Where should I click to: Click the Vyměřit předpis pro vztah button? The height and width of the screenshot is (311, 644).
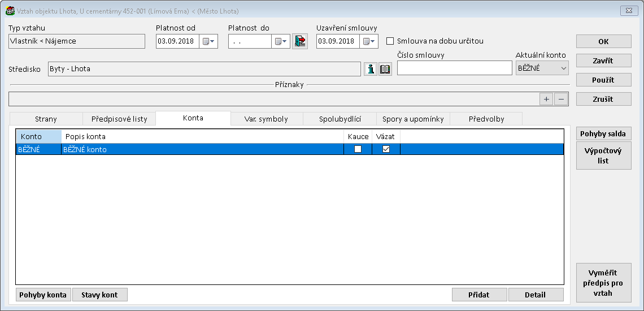(x=603, y=282)
